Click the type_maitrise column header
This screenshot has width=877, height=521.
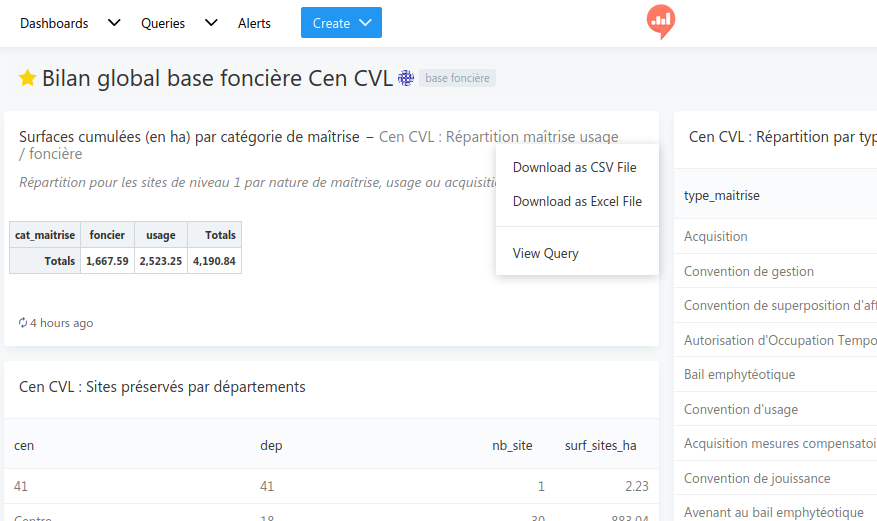point(721,195)
